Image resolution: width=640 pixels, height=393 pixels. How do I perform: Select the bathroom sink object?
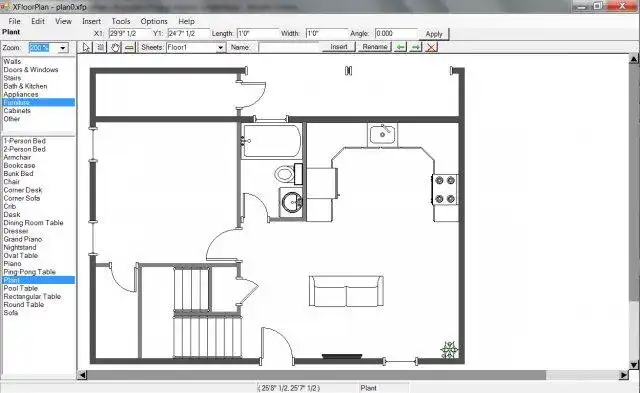(291, 202)
